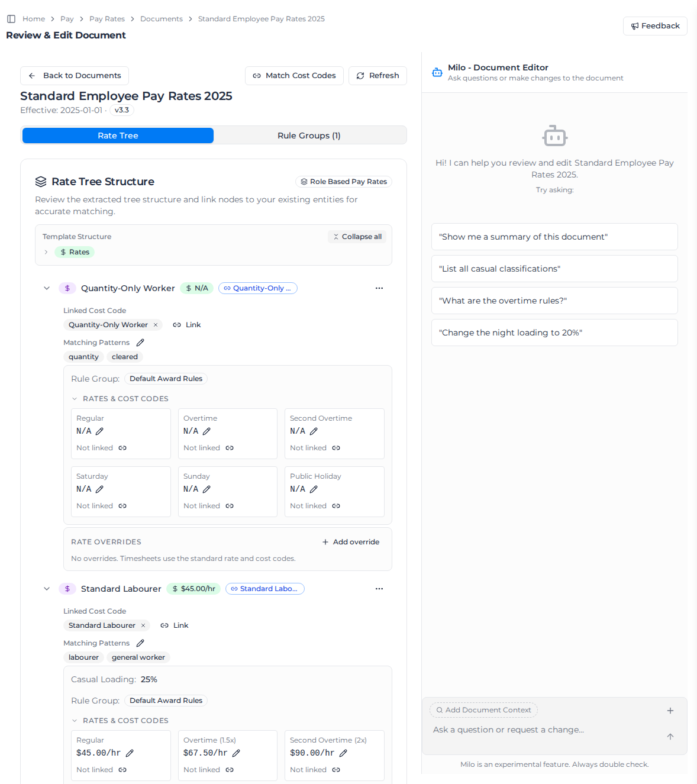Link cost code for $90.00/hr Second Overtime
This screenshot has width=697, height=784.
click(x=336, y=770)
